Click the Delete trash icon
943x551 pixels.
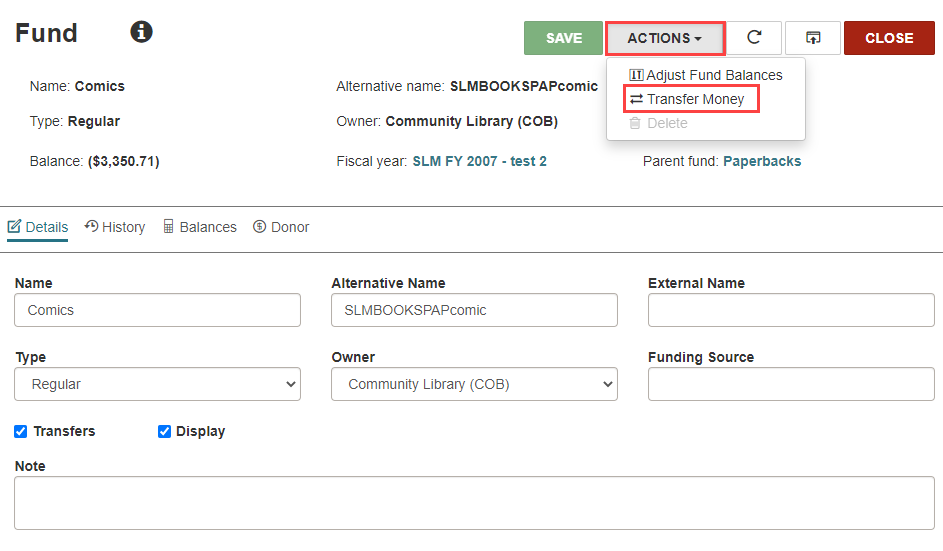point(634,123)
